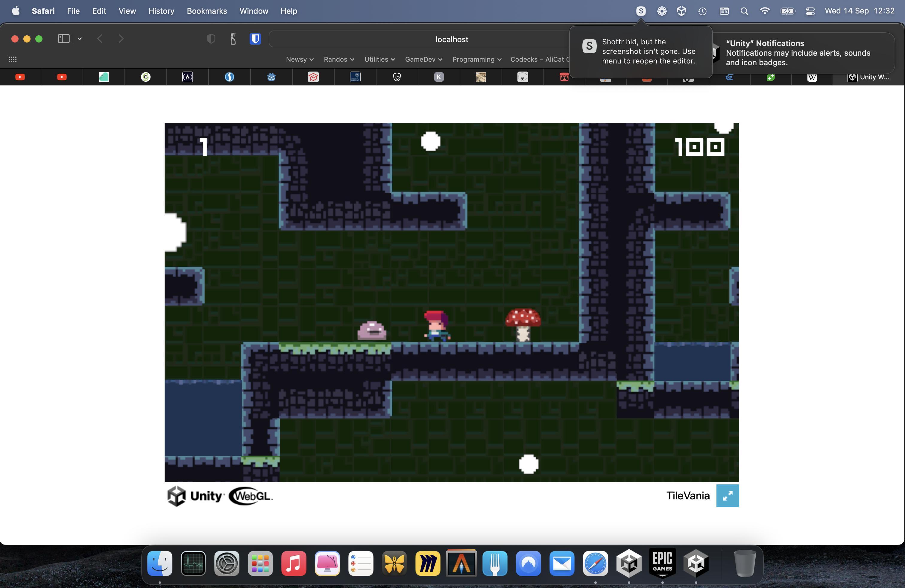The image size is (905, 588).
Task: Expand the Programming bookmarks folder
Action: pos(476,59)
